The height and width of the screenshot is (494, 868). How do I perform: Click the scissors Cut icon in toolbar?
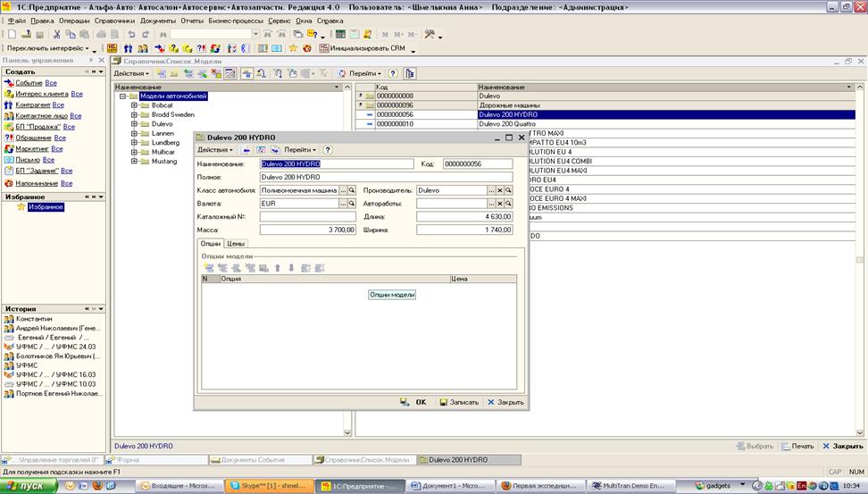click(x=57, y=34)
